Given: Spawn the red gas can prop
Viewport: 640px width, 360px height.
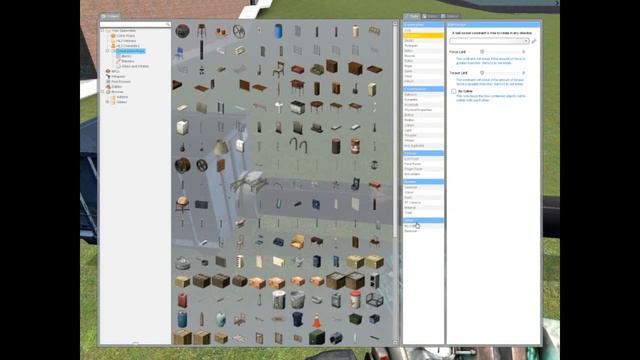Looking at the screenshot, I should point(182,300).
